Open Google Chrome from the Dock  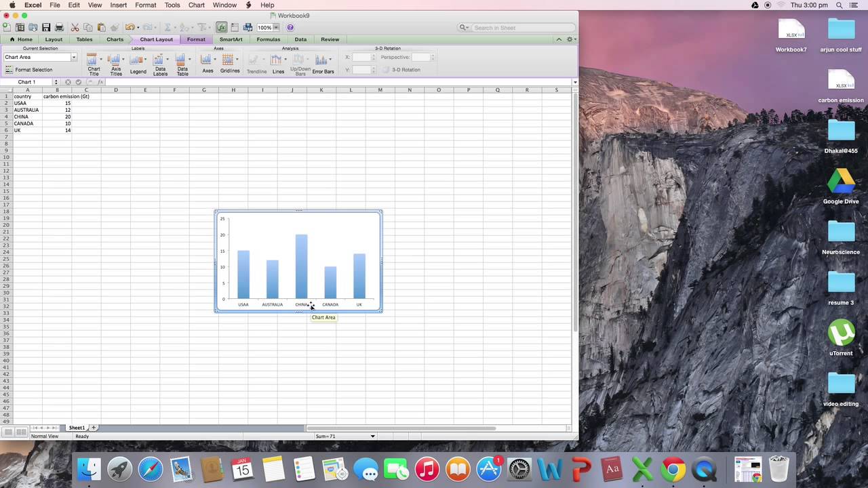(673, 469)
